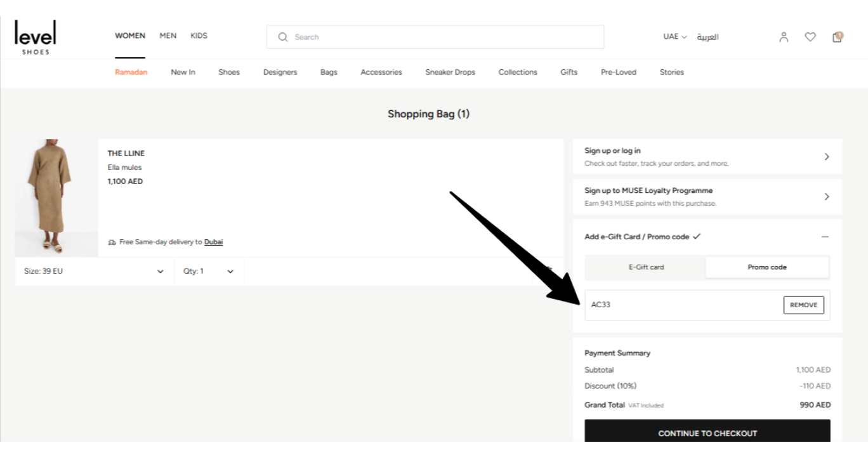Open the Shoes menu item

[229, 72]
